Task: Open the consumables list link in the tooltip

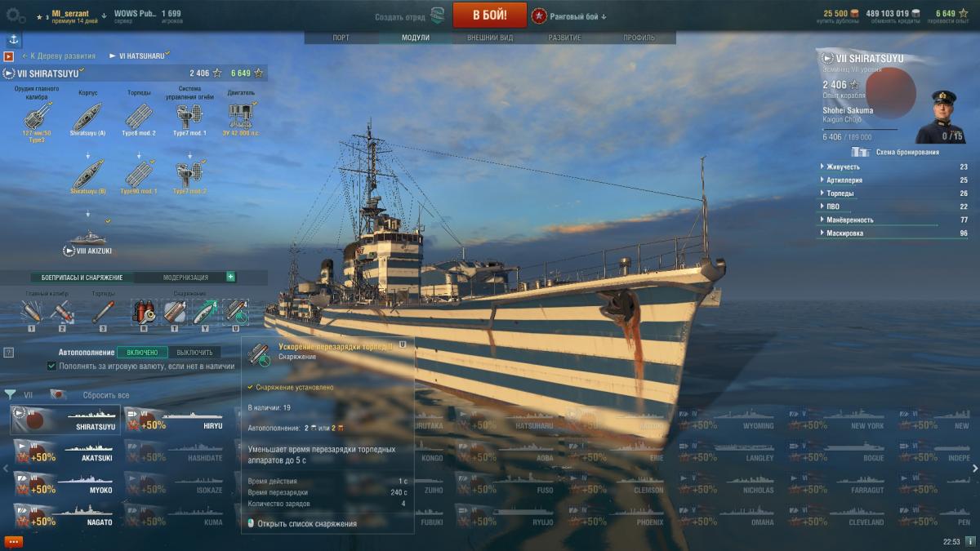Action: point(301,523)
